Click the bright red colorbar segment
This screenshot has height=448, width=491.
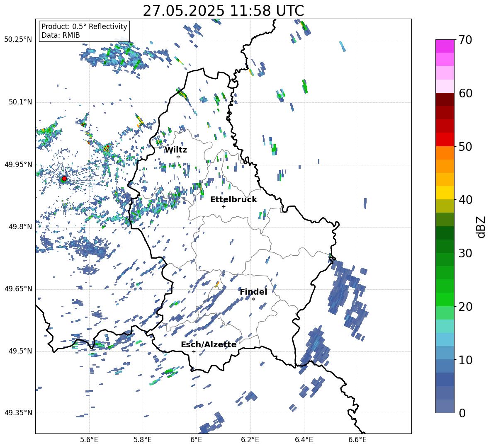(x=445, y=140)
